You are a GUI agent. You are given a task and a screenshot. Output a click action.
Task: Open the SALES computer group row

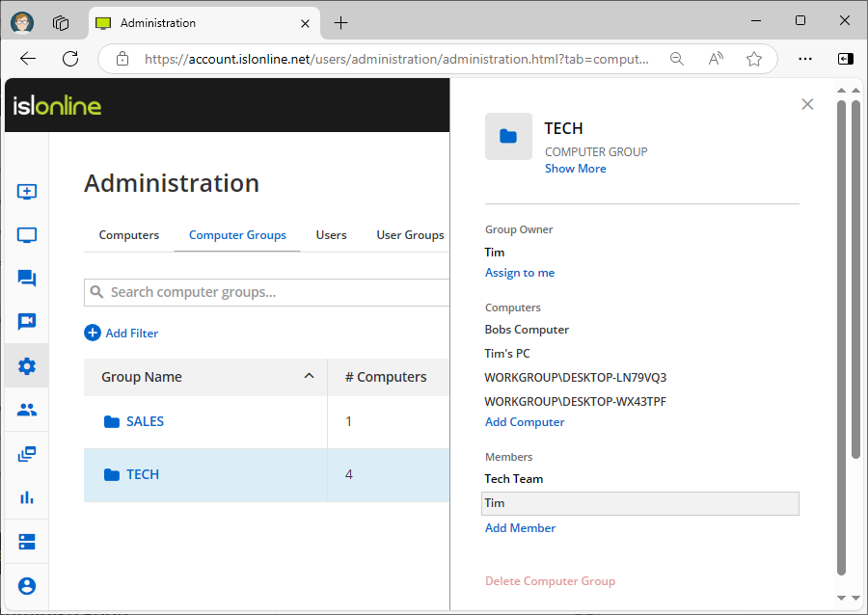(x=145, y=421)
